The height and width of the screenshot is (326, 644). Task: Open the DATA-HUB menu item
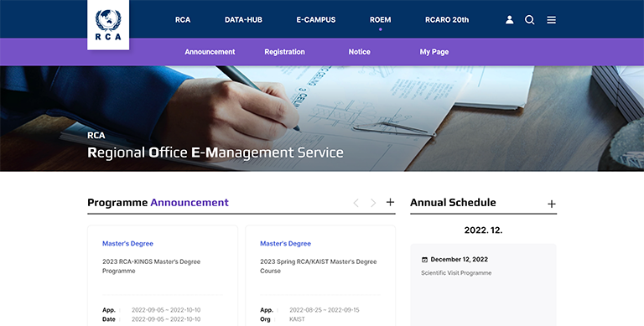[x=243, y=20]
